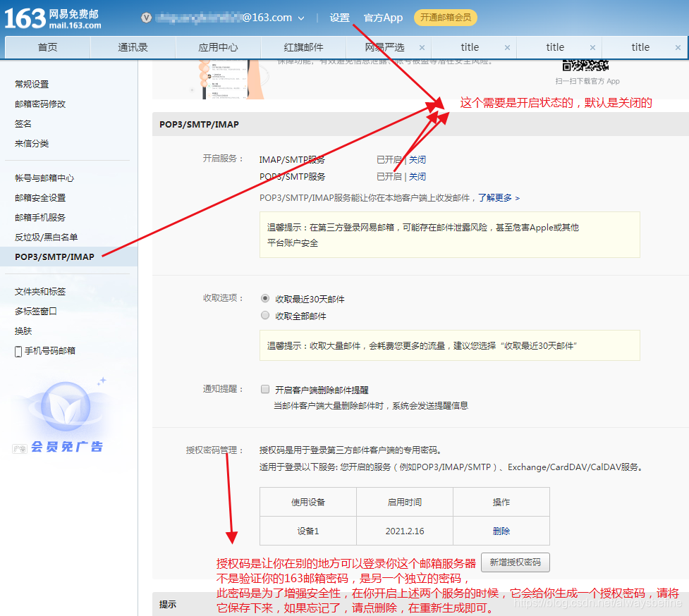Image resolution: width=689 pixels, height=616 pixels.
Task: Switch to the 应用中心 tab
Action: pos(218,47)
